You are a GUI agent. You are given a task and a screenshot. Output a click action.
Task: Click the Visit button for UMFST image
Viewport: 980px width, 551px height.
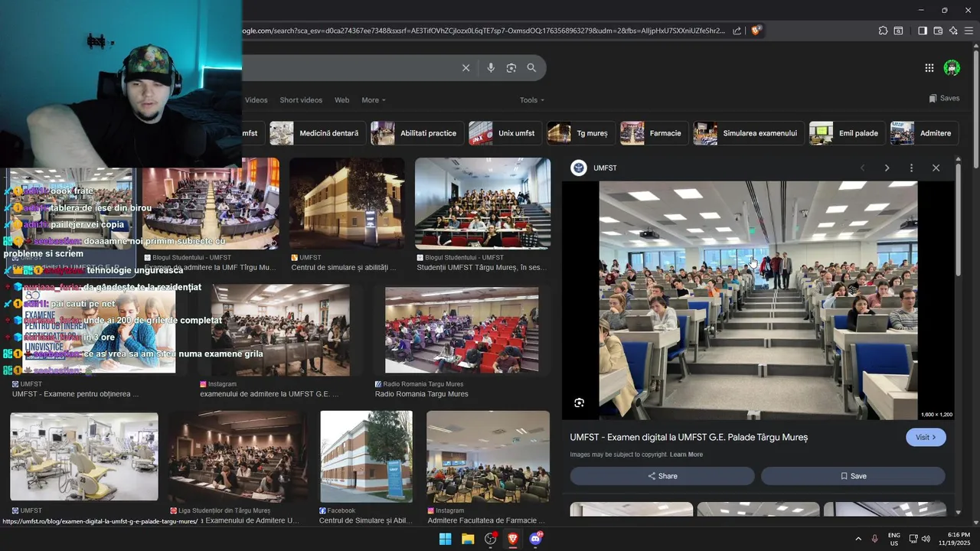pyautogui.click(x=926, y=437)
